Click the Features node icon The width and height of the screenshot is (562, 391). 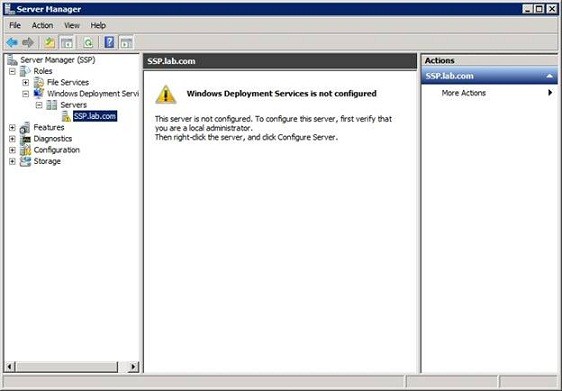pos(25,128)
